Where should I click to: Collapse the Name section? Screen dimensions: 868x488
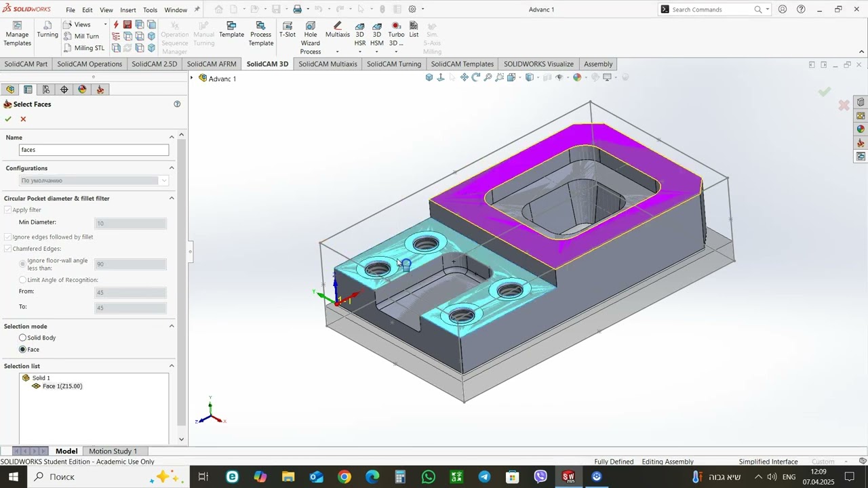coord(172,138)
